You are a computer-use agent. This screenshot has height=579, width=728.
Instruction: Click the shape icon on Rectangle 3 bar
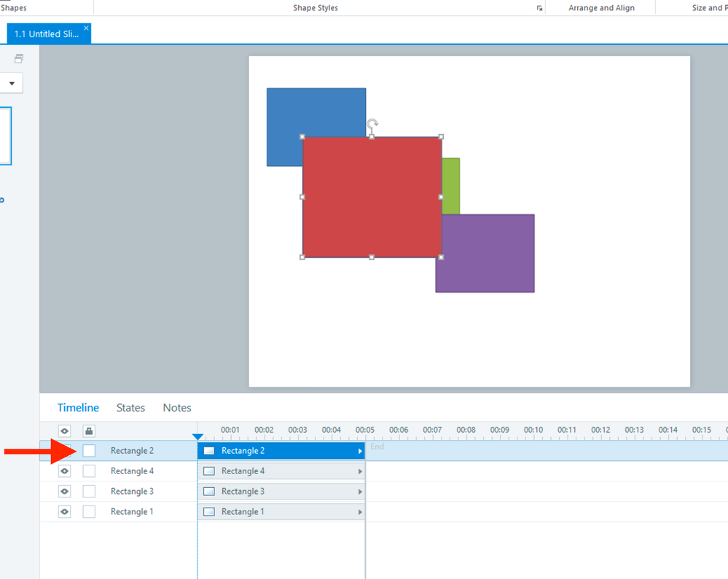209,492
